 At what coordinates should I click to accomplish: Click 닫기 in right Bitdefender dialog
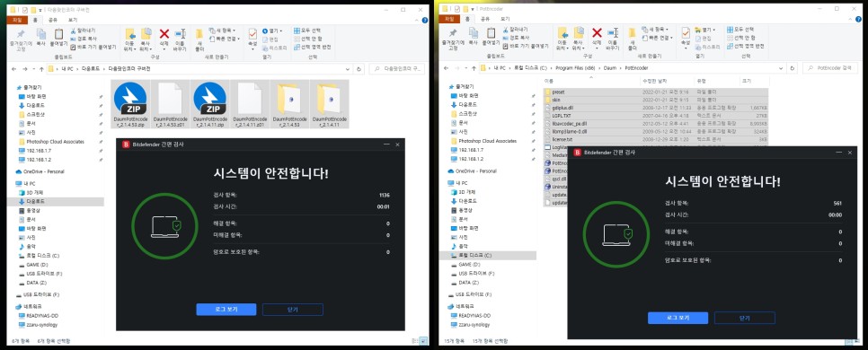(x=745, y=318)
